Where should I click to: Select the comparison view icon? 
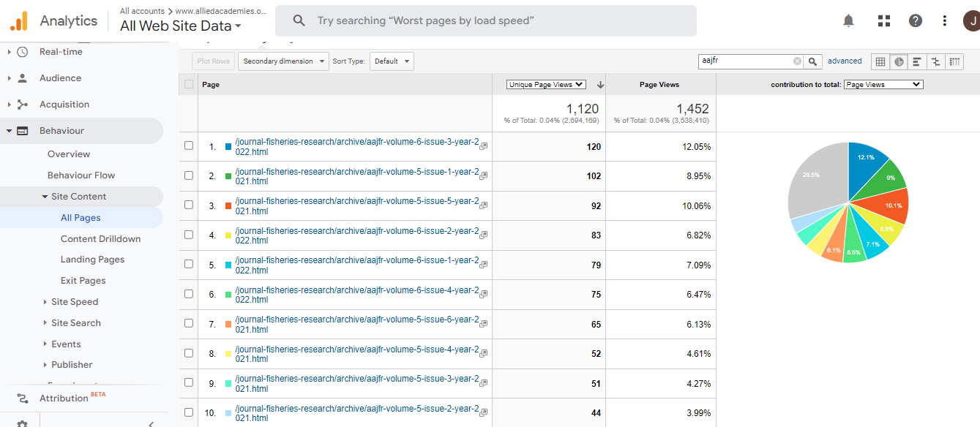pos(935,61)
